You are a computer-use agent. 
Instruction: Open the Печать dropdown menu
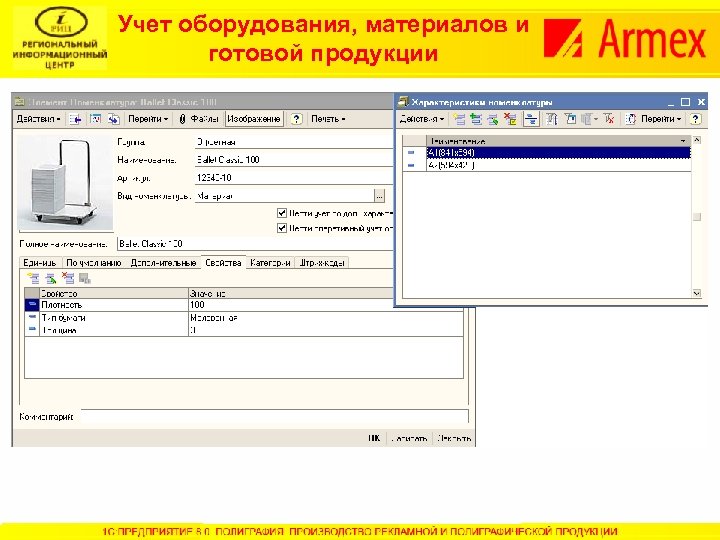(x=328, y=119)
